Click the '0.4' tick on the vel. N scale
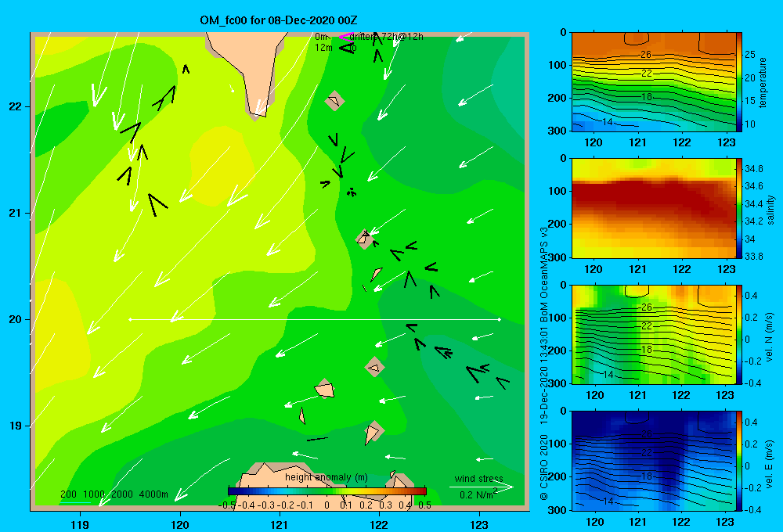 752,296
